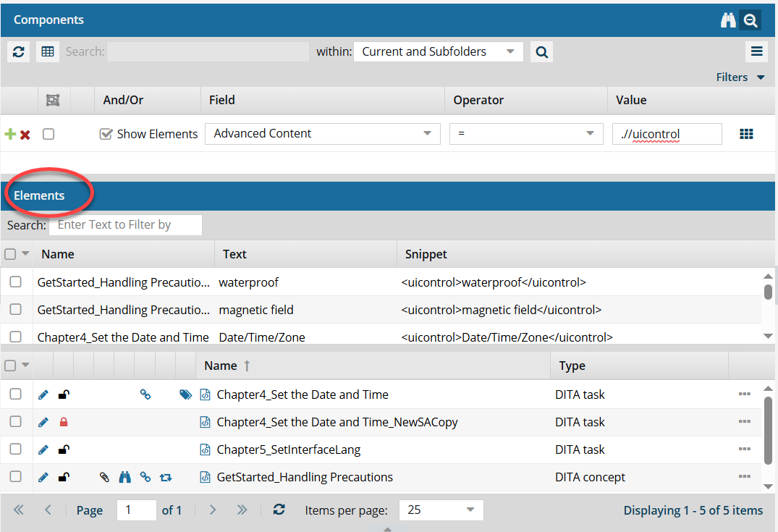Open the row options menu for Chapter5_SetInterfaceLang

(744, 449)
